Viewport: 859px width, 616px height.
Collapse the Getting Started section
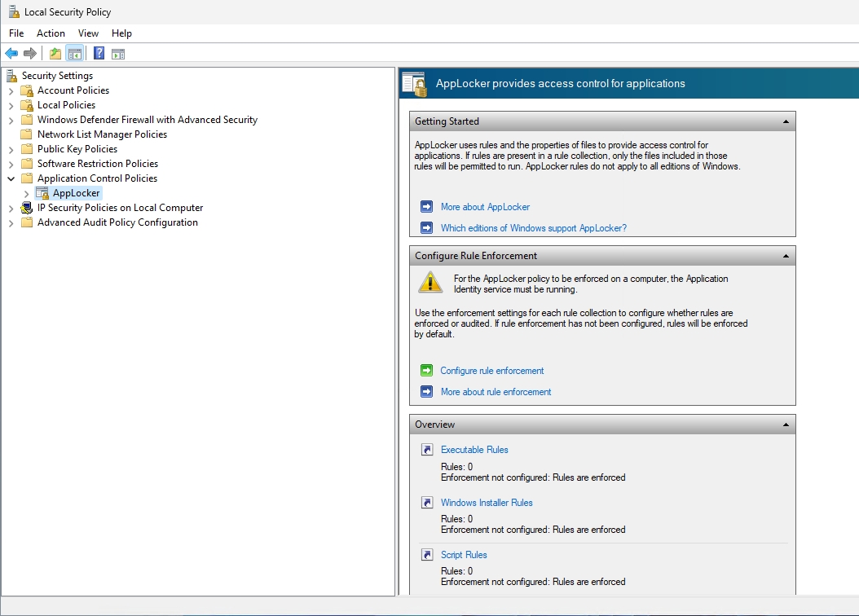(786, 121)
